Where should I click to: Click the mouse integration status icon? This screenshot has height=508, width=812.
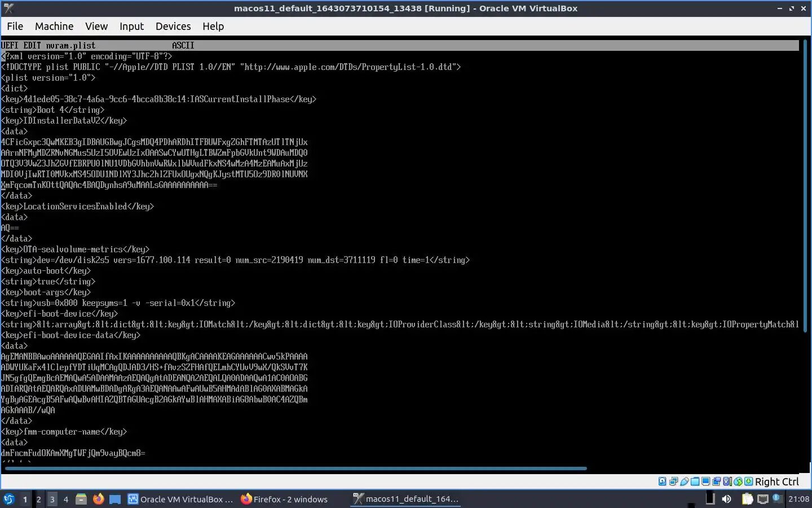[738, 481]
